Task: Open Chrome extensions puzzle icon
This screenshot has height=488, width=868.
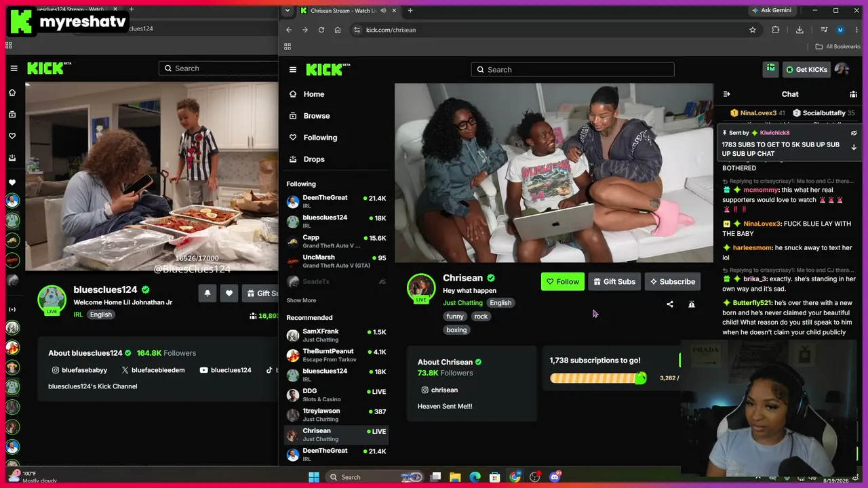Action: pos(776,30)
